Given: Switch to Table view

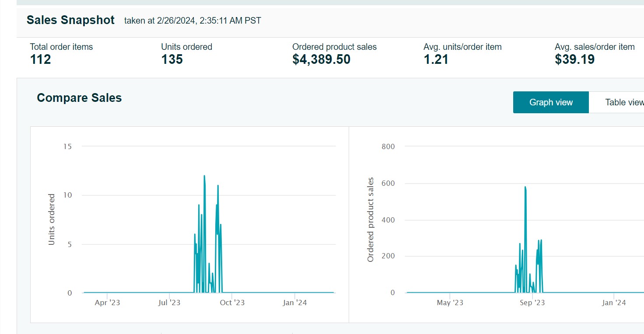Looking at the screenshot, I should (x=621, y=102).
